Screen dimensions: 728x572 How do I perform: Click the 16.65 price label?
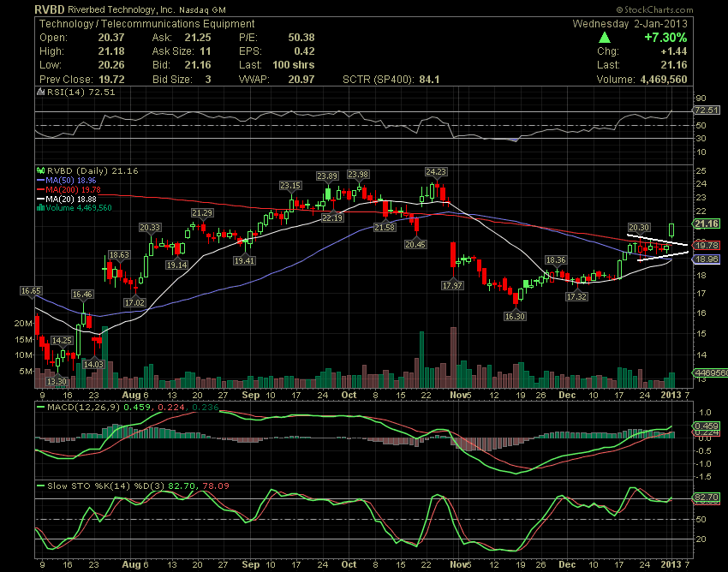(x=31, y=290)
